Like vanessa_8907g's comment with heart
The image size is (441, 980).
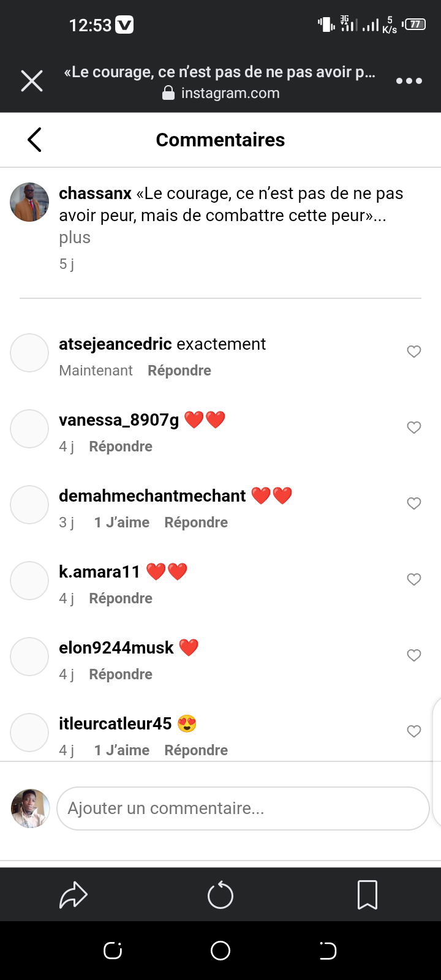click(x=414, y=428)
